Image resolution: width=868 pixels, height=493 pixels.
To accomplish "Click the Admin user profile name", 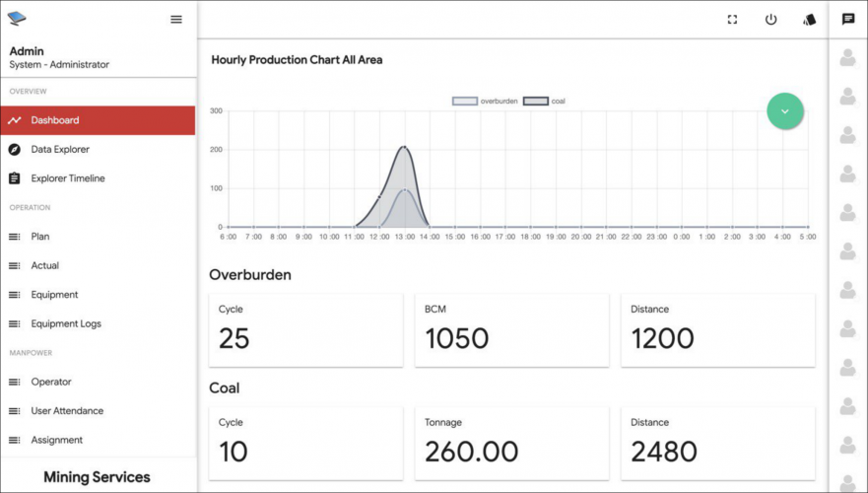I will coord(27,51).
